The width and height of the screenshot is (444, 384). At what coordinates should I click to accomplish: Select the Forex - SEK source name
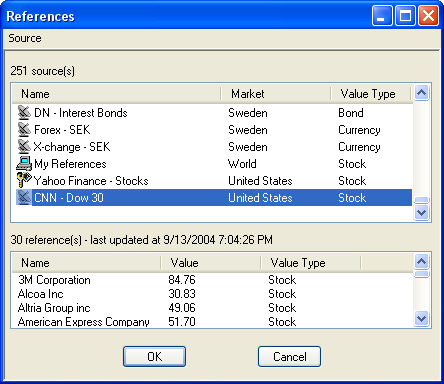click(62, 130)
